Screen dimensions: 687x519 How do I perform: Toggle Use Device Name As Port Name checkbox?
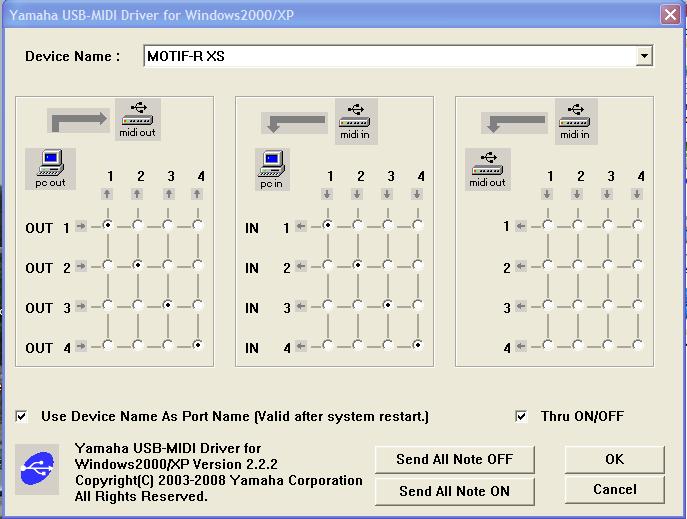pyautogui.click(x=21, y=416)
